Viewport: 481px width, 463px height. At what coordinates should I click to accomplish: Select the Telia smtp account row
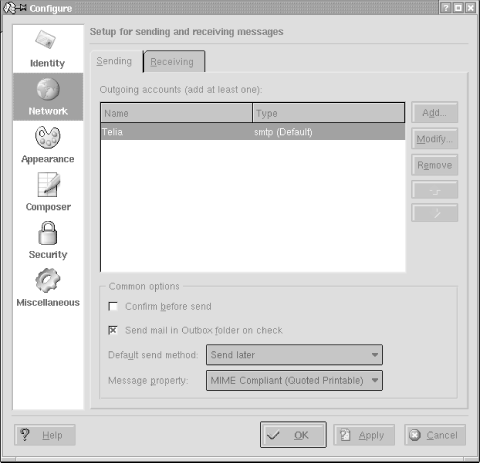click(253, 132)
